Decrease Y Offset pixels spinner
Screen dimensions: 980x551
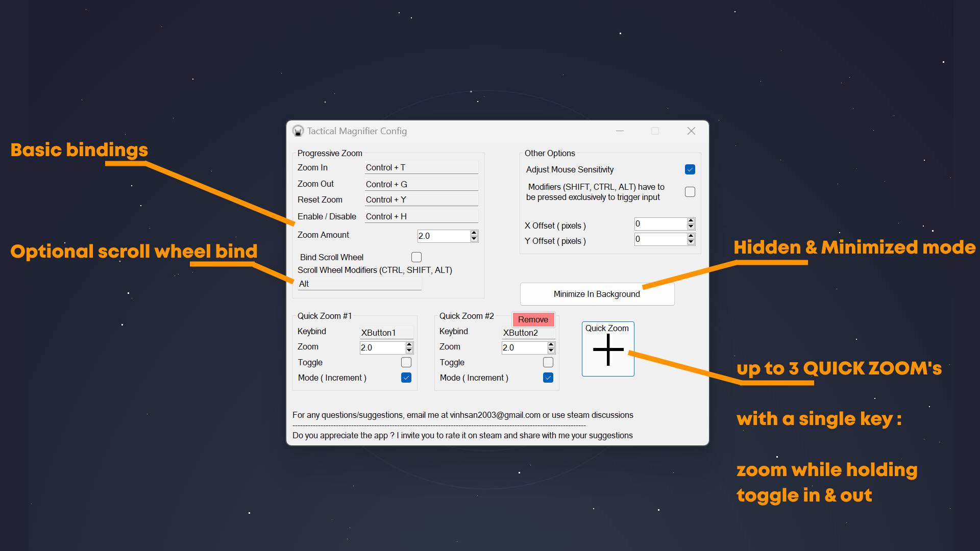[691, 242]
